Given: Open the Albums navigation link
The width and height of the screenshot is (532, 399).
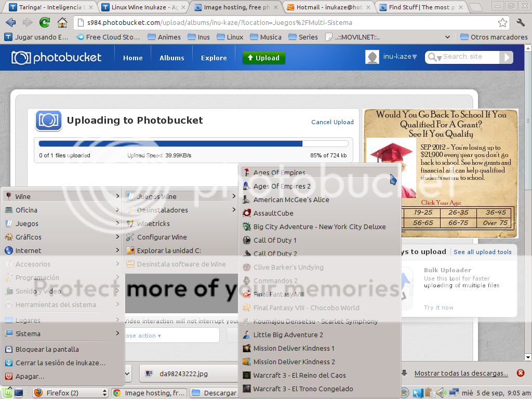Looking at the screenshot, I should 171,58.
